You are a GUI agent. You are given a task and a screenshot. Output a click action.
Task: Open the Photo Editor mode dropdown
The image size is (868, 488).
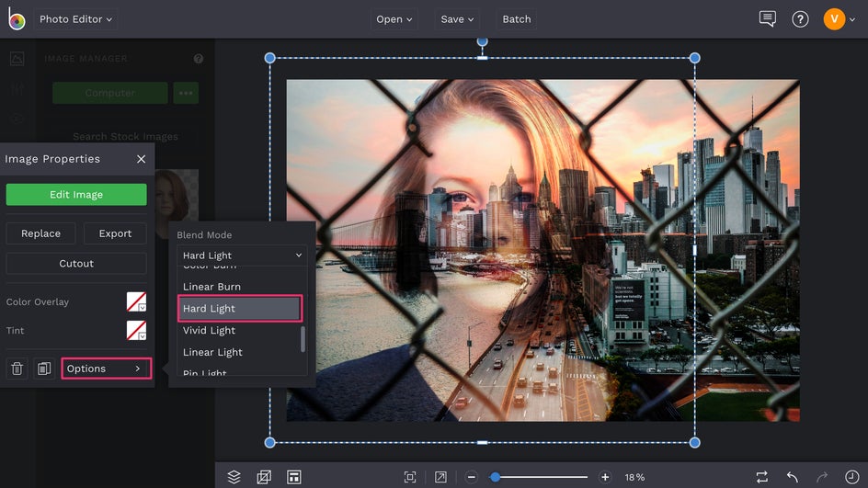(75, 19)
